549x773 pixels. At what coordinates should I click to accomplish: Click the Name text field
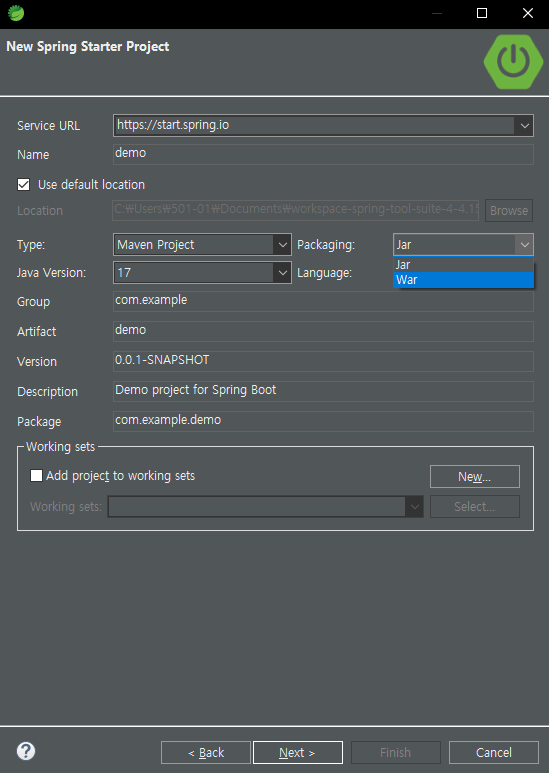click(x=323, y=154)
